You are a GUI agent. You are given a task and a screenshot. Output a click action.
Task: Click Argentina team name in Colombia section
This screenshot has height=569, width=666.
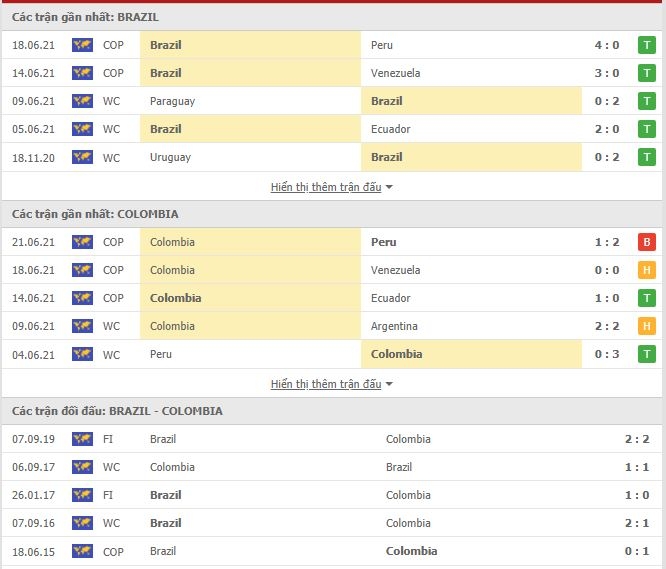coord(394,326)
